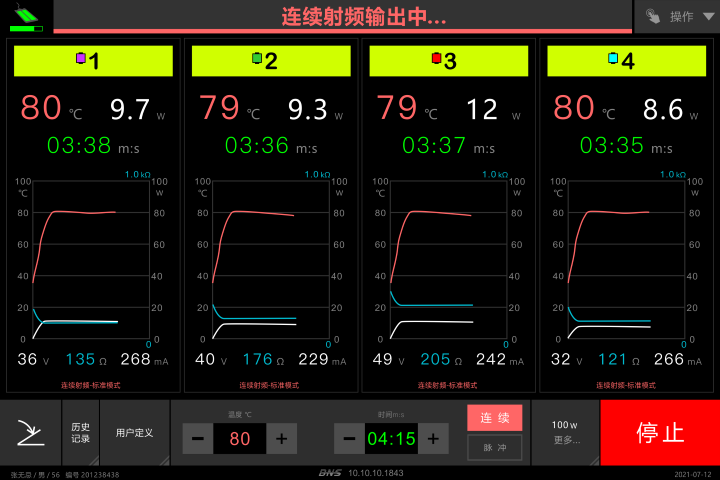720x480 pixels.
Task: Click channel 2 impedance value 176 Ω
Action: (x=264, y=359)
